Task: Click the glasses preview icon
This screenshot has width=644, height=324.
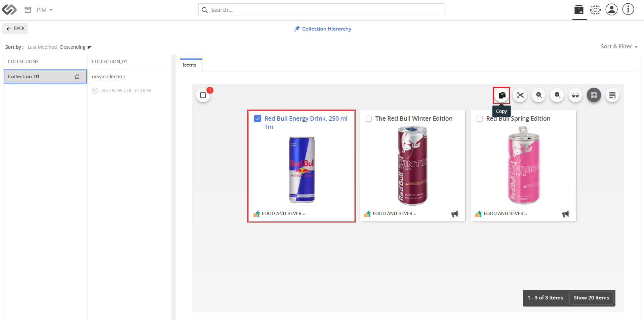Action: (x=575, y=95)
